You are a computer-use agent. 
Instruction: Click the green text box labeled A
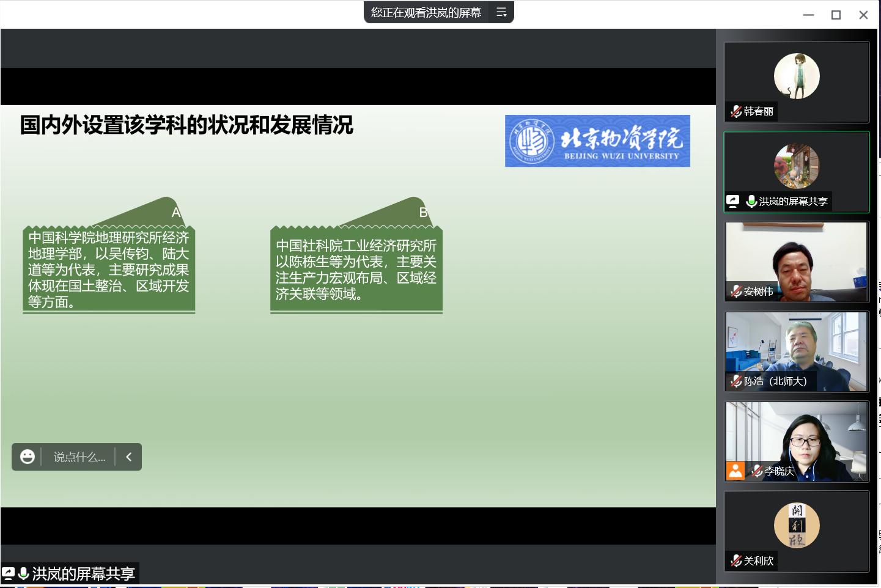[x=109, y=269]
